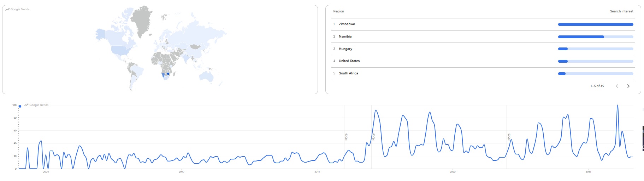Image resolution: width=644 pixels, height=181 pixels.
Task: Click Zimbabwe's search interest bar
Action: [x=596, y=24]
